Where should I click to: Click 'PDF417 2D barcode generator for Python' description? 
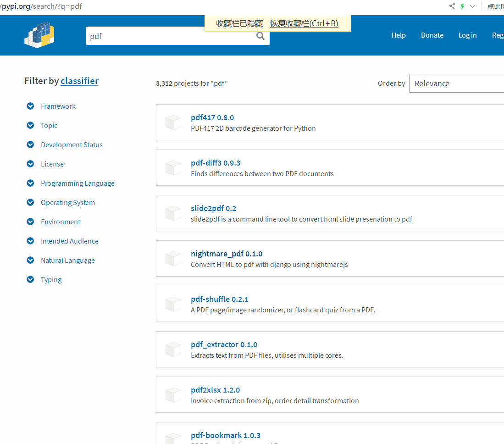(x=253, y=128)
